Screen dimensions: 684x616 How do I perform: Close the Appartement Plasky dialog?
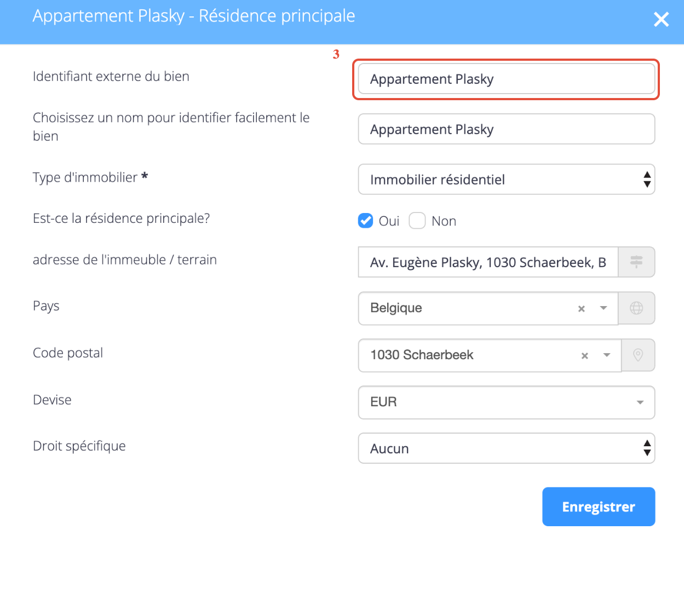[661, 20]
